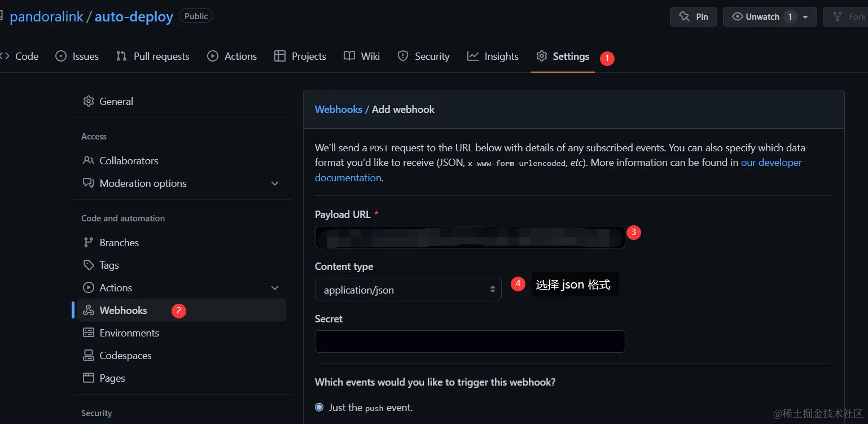
Task: Click the Codespaces icon in sidebar
Action: click(x=89, y=355)
